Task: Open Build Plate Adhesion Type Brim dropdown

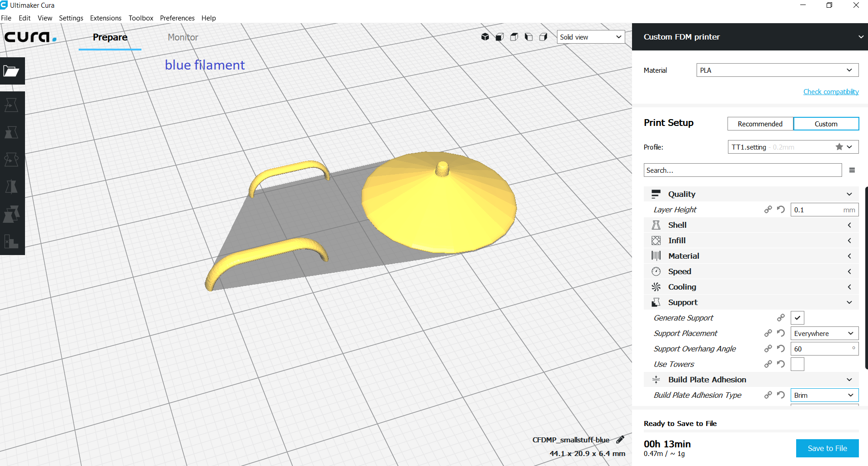Action: [824, 395]
